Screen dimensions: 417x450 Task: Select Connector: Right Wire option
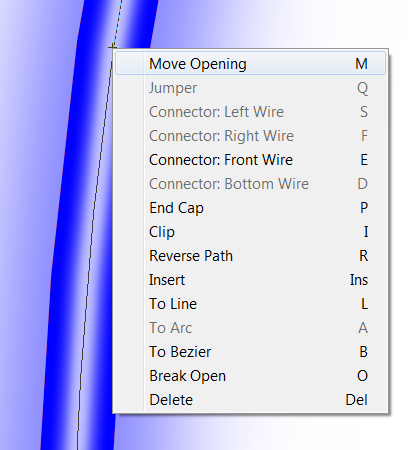[x=250, y=136]
